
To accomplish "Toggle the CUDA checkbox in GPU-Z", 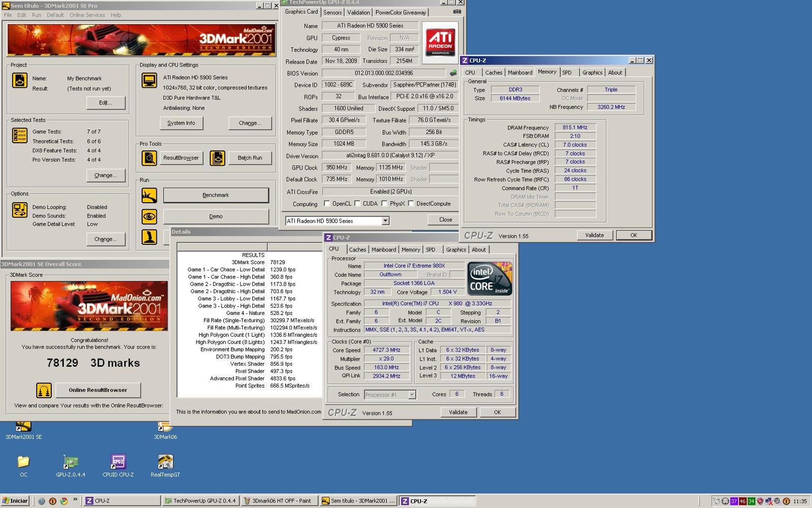I will pyautogui.click(x=357, y=204).
